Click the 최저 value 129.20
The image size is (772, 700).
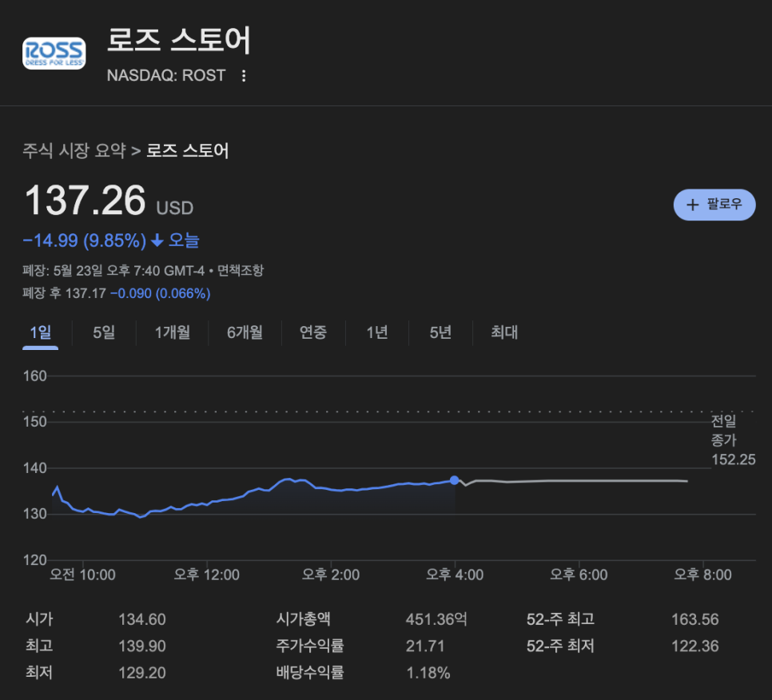tap(142, 673)
